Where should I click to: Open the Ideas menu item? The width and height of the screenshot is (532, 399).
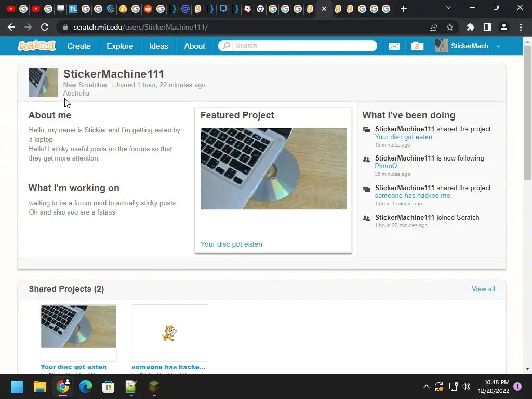tap(158, 46)
